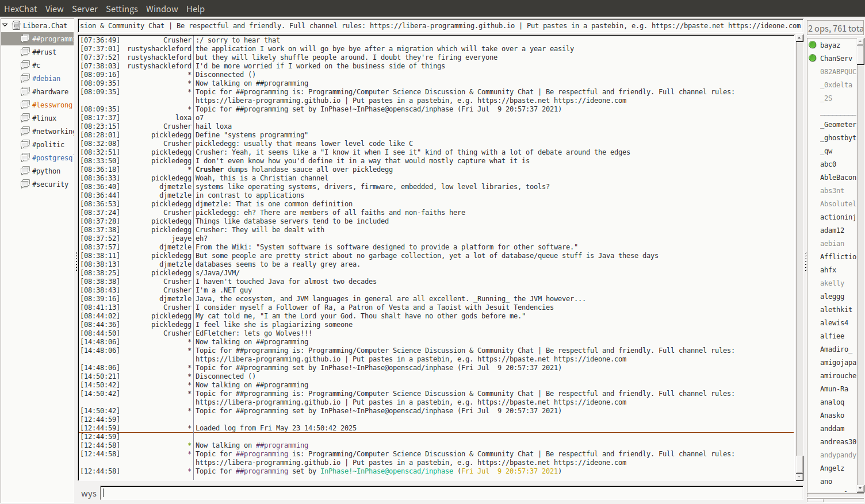Image resolution: width=865 pixels, height=504 pixels.
Task: Click the channel icon next to ##rust
Action: [x=25, y=52]
